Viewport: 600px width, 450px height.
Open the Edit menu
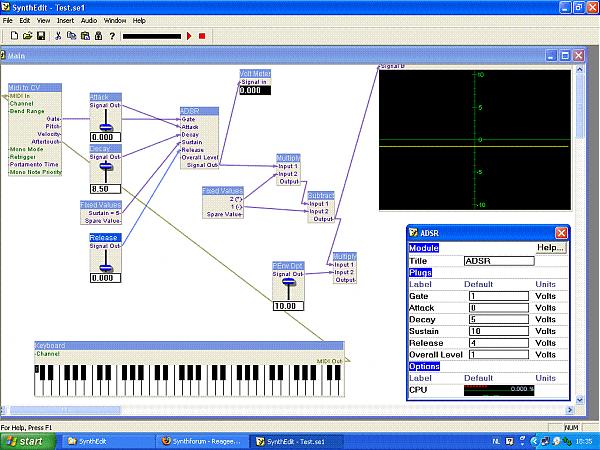tap(24, 21)
